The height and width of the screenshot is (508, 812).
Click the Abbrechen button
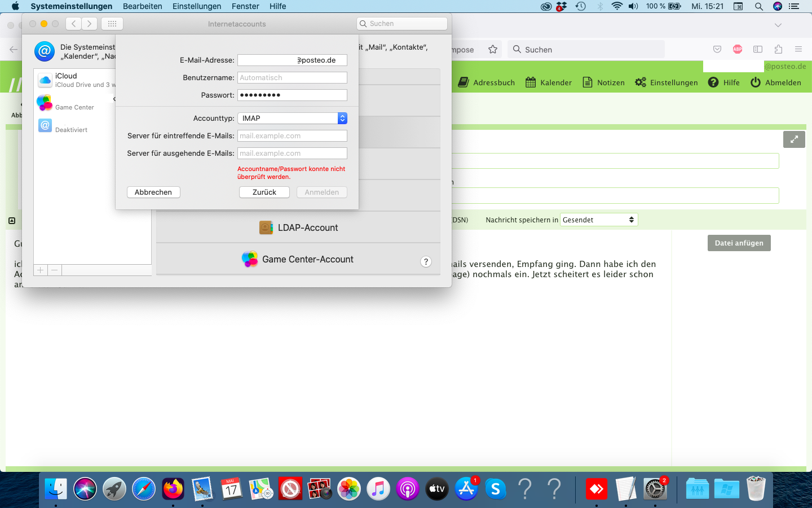[153, 192]
